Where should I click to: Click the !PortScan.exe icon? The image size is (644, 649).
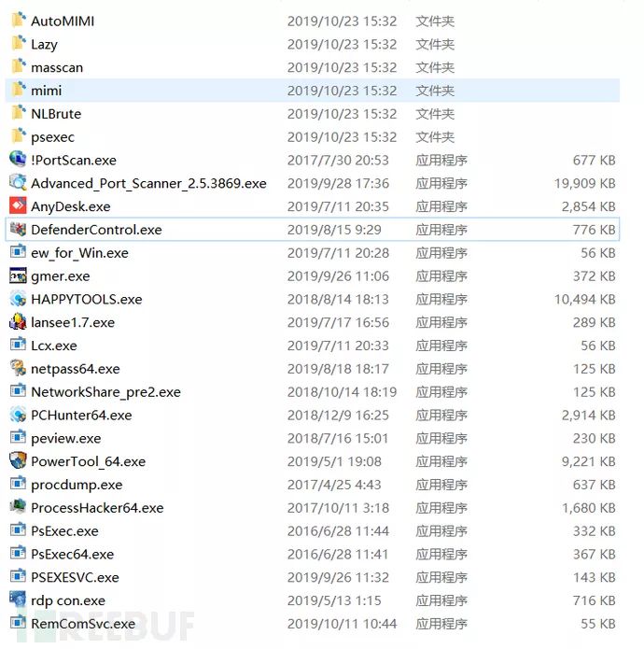pos(18,159)
